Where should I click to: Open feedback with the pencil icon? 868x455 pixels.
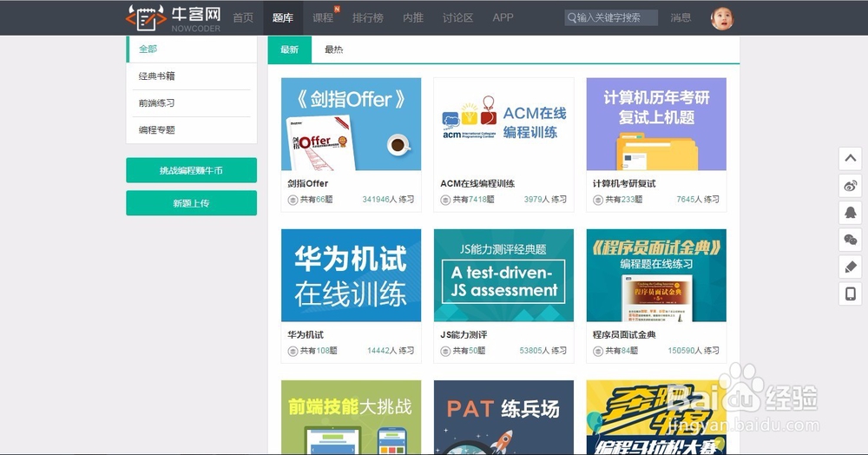pyautogui.click(x=851, y=267)
